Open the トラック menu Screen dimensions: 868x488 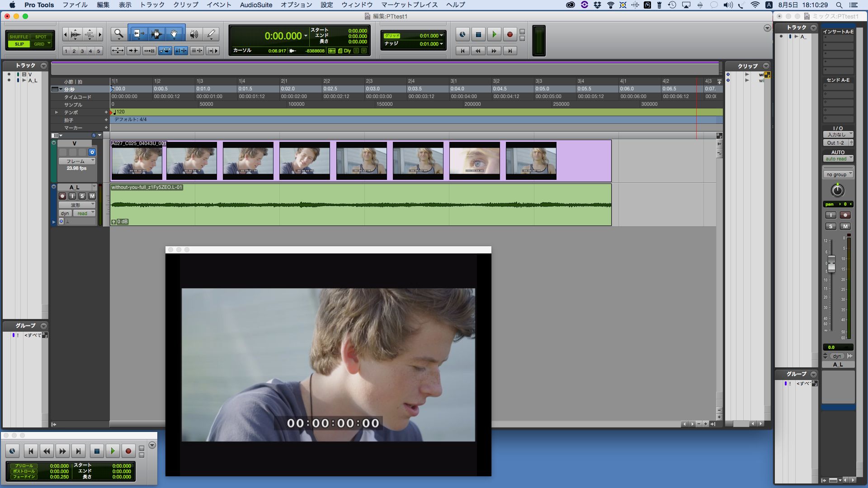point(152,5)
